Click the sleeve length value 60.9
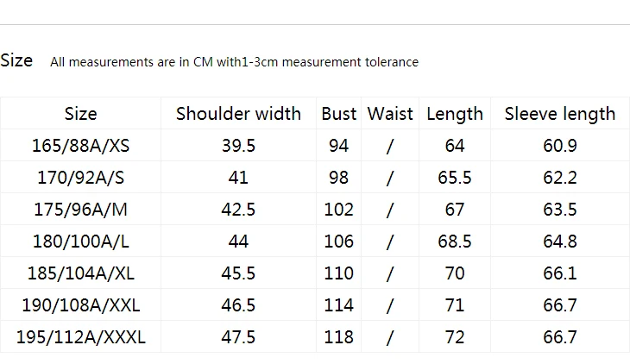Screen dimensions: 630x364 click(560, 146)
